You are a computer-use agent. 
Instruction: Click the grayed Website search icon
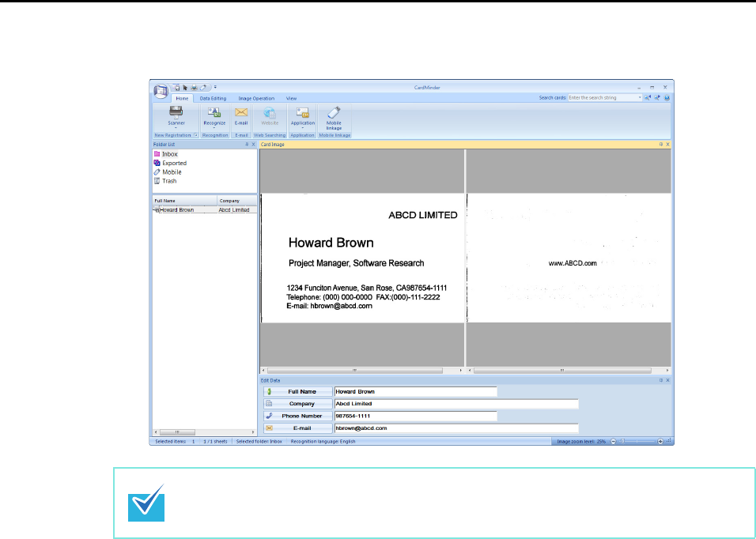pyautogui.click(x=270, y=113)
